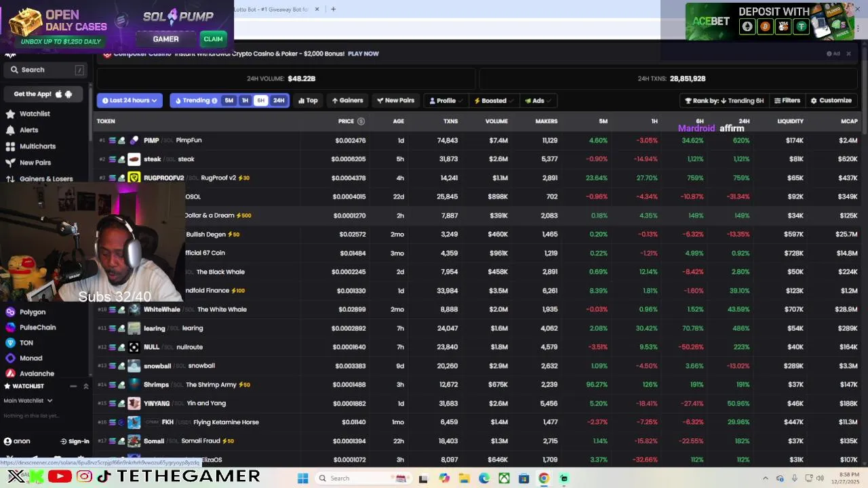The image size is (868, 488).
Task: Select the 6H trending timeframe
Action: coord(260,100)
